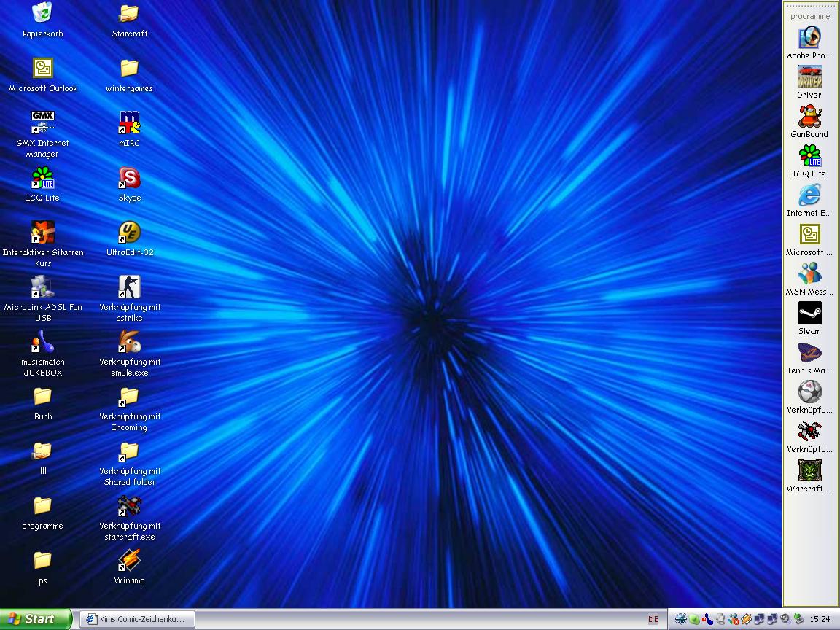Select the Driver game icon in sidebar
Image resolution: width=840 pixels, height=630 pixels.
809,77
